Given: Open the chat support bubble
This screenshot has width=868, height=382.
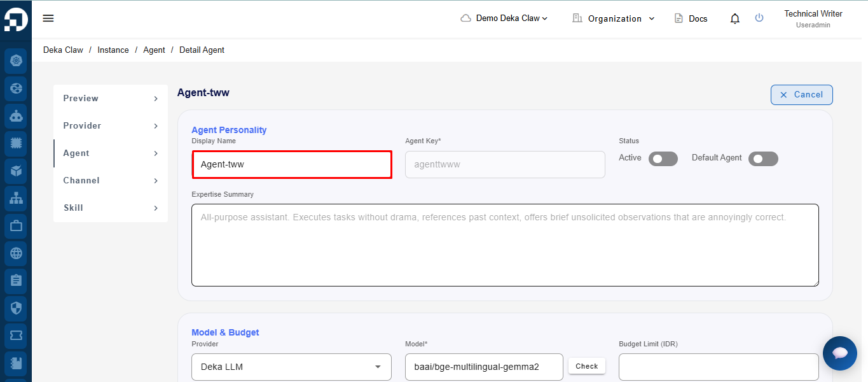Looking at the screenshot, I should click(840, 353).
